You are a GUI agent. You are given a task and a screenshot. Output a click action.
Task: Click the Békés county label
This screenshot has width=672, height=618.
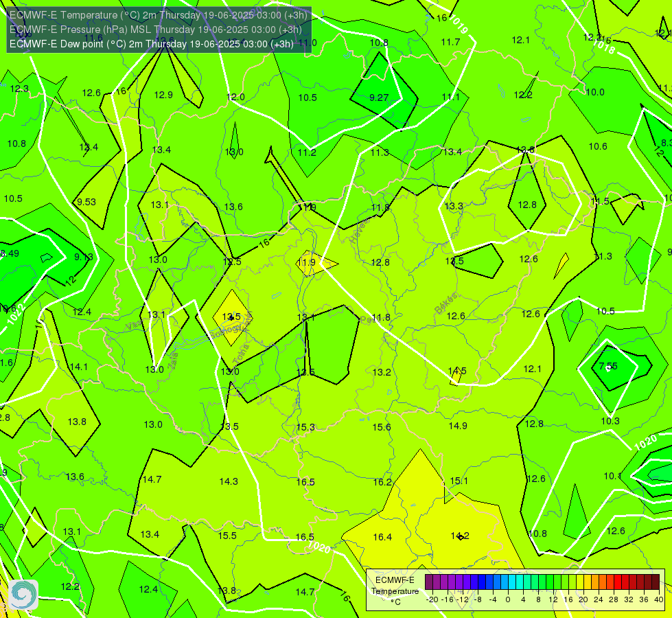[445, 304]
